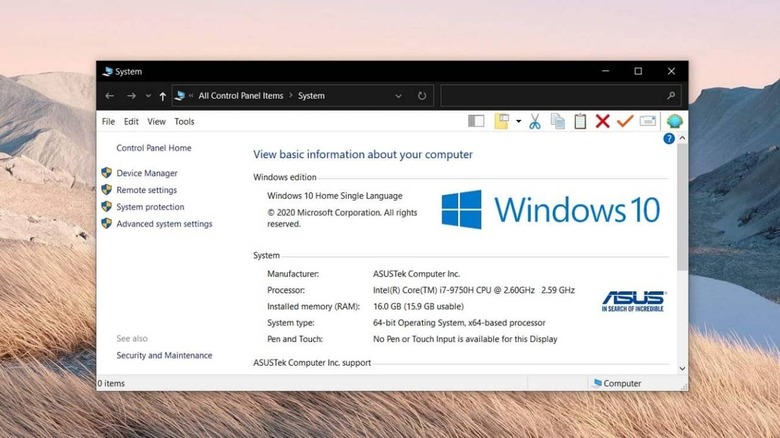
Task: Click the System icon in address bar
Action: coord(180,96)
